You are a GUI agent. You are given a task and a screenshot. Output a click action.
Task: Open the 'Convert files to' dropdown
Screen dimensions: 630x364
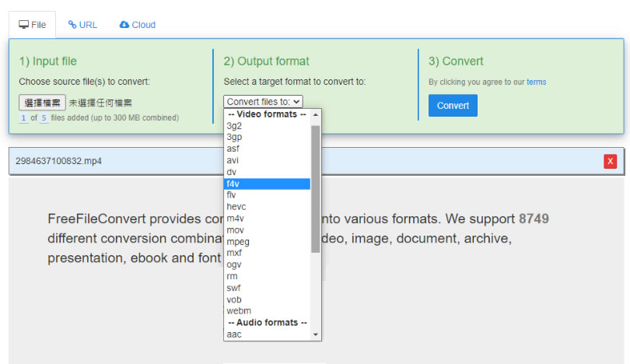tap(263, 101)
